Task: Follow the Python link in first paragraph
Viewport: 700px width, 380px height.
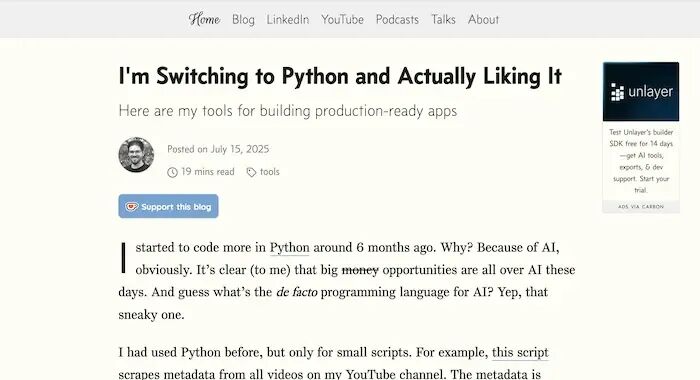Action: [289, 248]
